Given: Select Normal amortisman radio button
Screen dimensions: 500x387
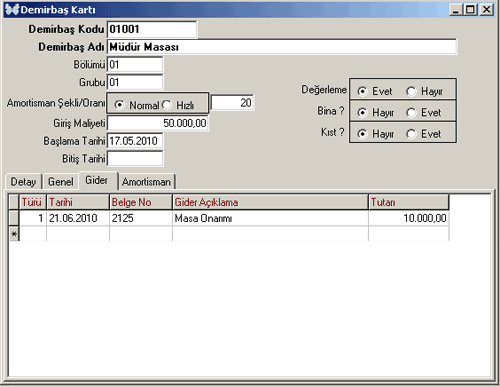Looking at the screenshot, I should pos(119,105).
